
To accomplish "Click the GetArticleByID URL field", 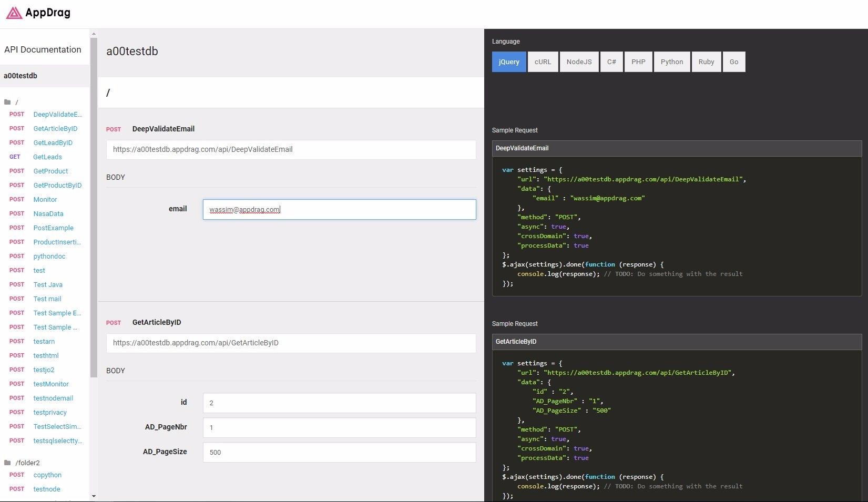I will (x=291, y=343).
